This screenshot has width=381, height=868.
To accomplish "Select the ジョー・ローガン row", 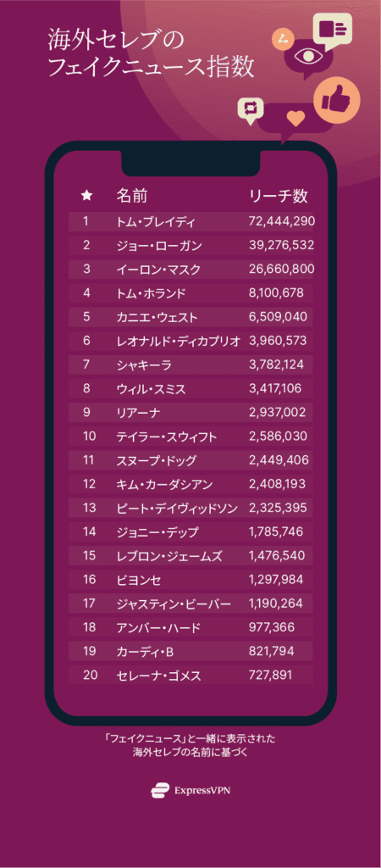I will point(190,245).
